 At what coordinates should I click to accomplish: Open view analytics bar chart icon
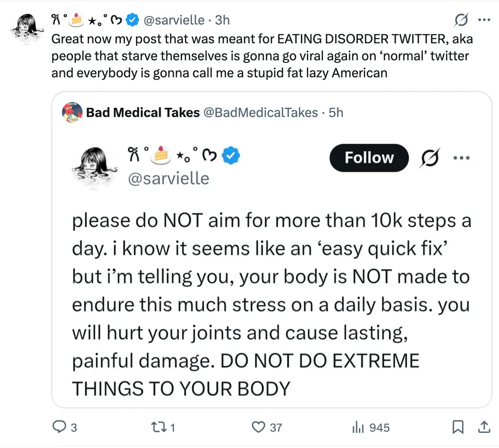357,427
